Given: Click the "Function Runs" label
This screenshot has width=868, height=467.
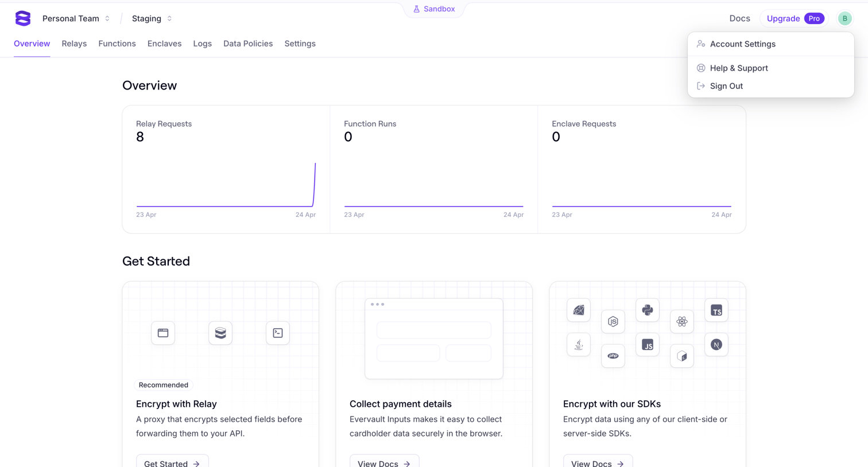Looking at the screenshot, I should click(370, 124).
